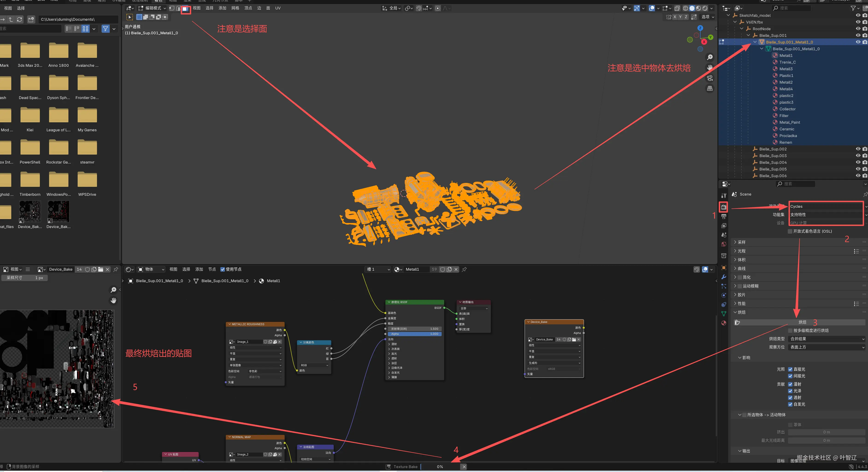Hide Bielle_Sup.002 with eye icon
This screenshot has height=472, width=868.
858,149
